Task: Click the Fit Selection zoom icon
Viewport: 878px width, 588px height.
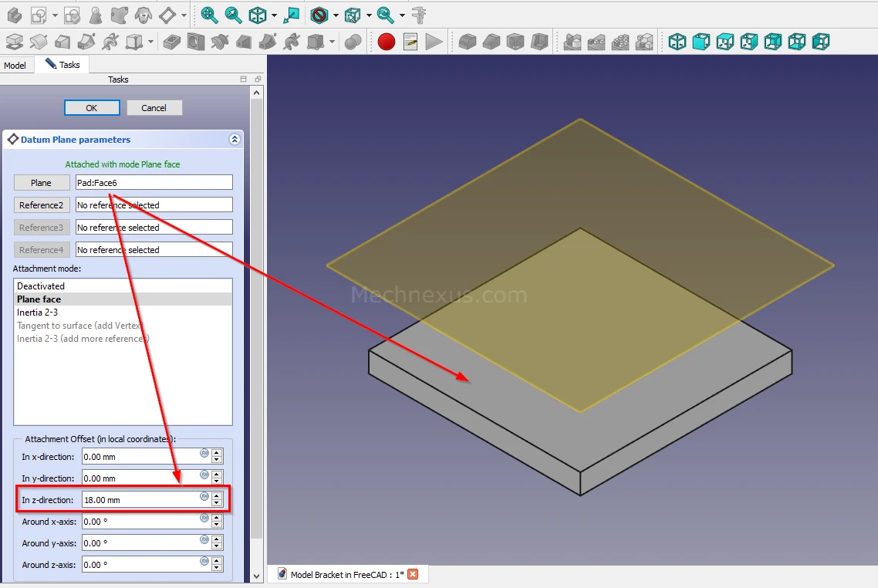Action: (x=233, y=15)
